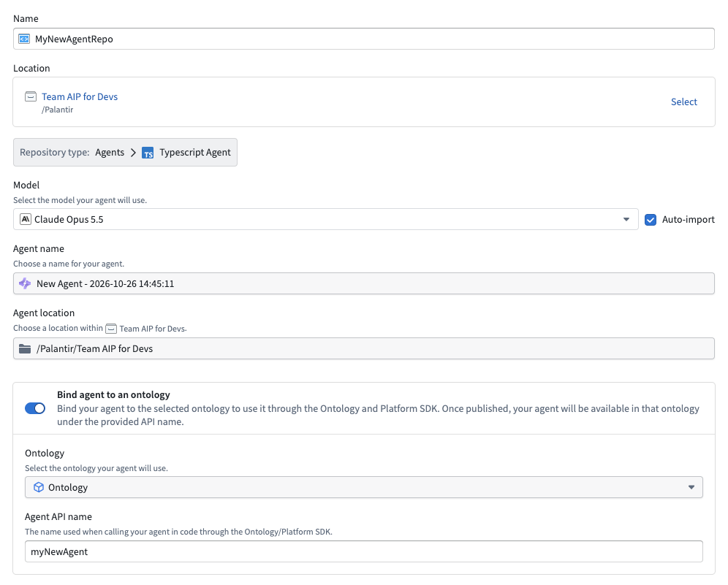Image resolution: width=728 pixels, height=585 pixels.
Task: Click the chevron between Agents and Typescript Agent
Action: click(133, 153)
